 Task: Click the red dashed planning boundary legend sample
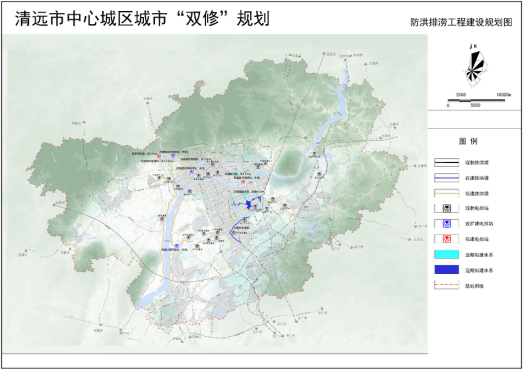click(447, 285)
